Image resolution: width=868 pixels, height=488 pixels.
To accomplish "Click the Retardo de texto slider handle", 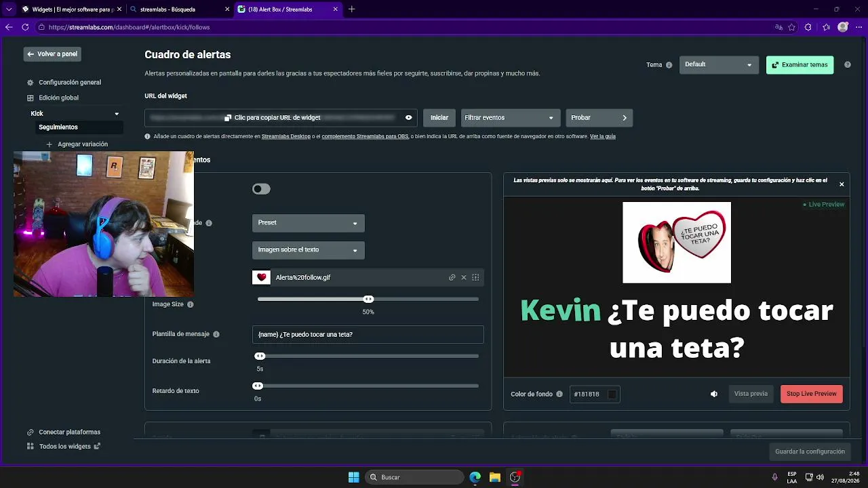I will click(258, 386).
